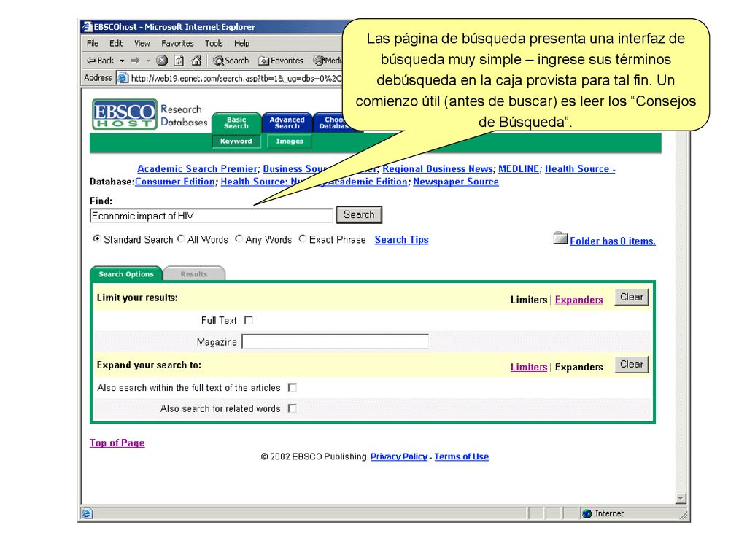
Task: Click the Home icon in toolbar
Action: coord(196,61)
